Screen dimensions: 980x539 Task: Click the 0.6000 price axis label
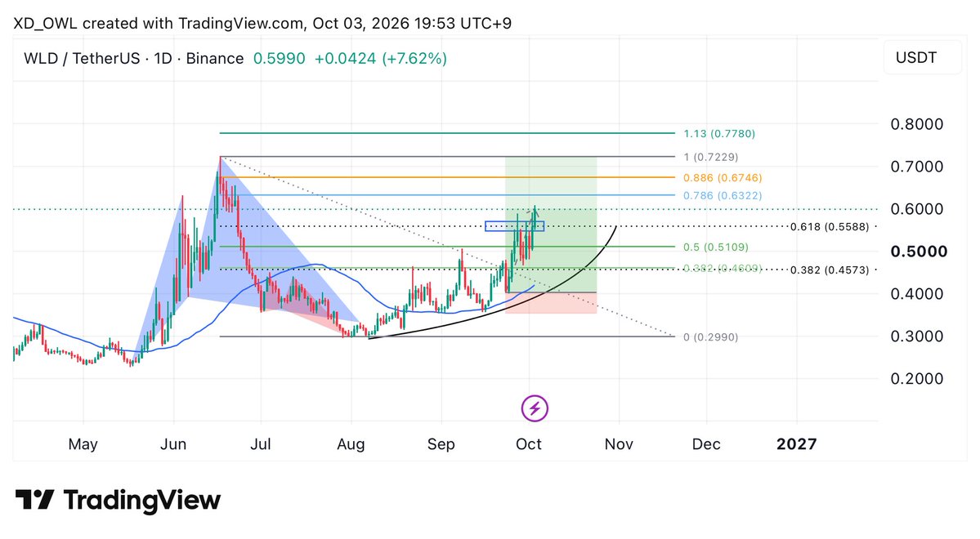click(917, 209)
